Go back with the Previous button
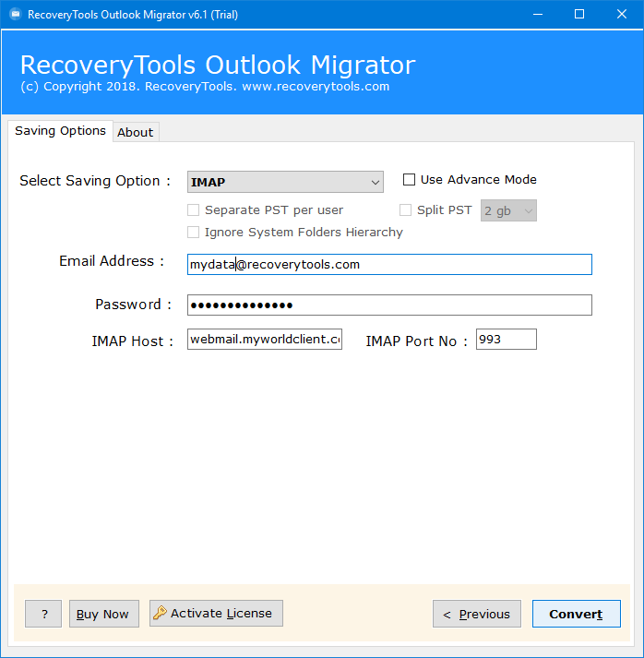Image resolution: width=644 pixels, height=658 pixels. click(x=477, y=614)
